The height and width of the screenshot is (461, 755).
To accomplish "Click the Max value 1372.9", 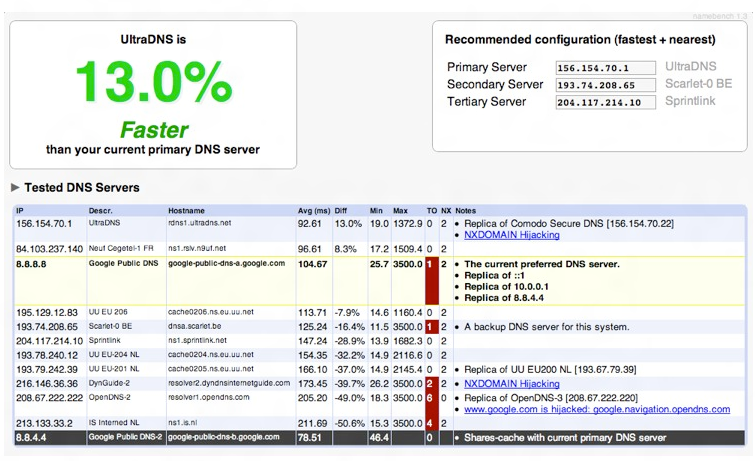I will [x=407, y=224].
